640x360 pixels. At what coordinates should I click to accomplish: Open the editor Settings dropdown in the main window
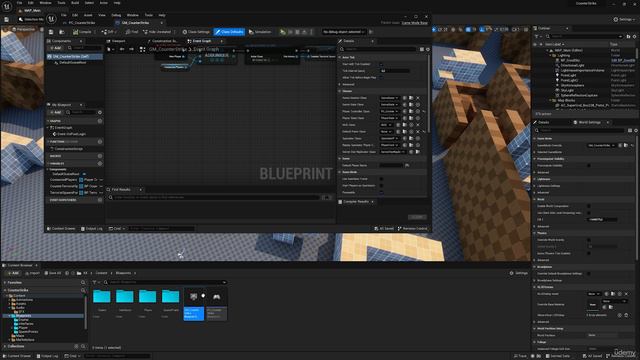coord(624,19)
